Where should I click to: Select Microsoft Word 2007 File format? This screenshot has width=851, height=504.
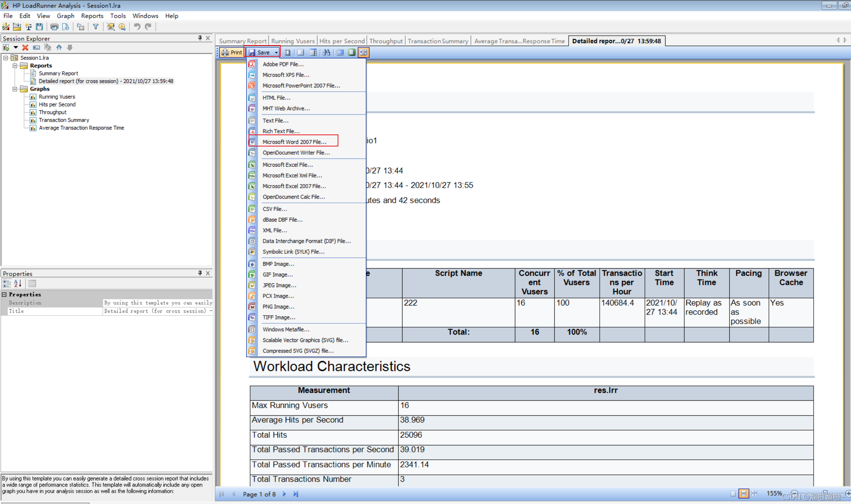(294, 141)
